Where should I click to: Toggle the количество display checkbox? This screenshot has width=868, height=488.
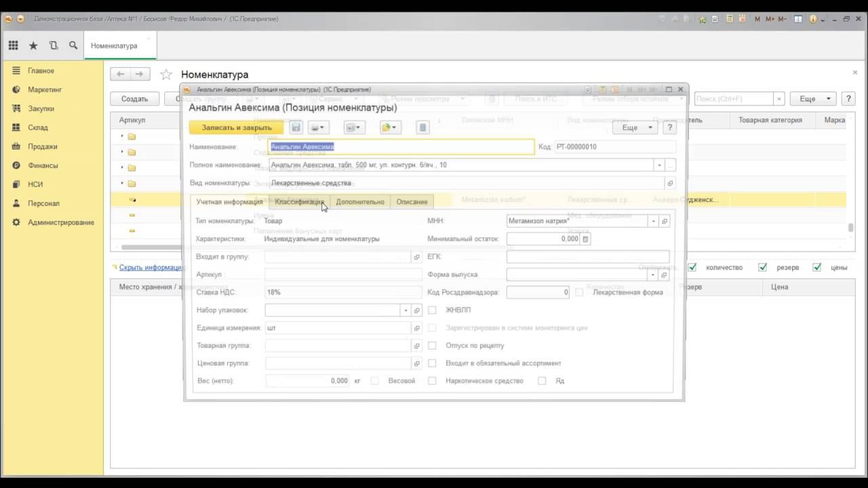(x=692, y=267)
